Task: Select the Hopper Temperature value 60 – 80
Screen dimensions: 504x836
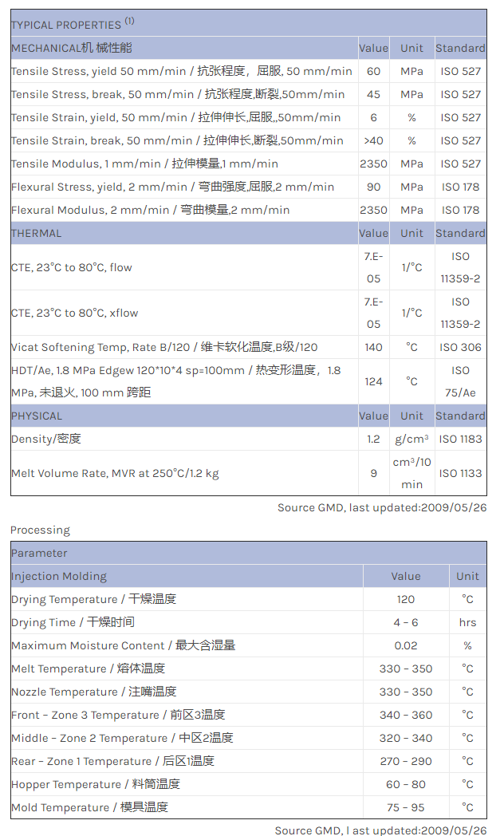Action: [x=405, y=784]
